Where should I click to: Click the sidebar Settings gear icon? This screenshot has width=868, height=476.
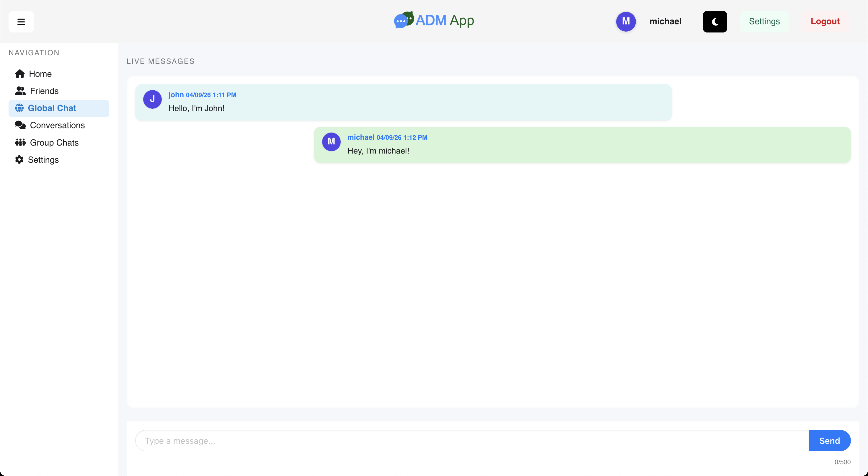click(19, 159)
